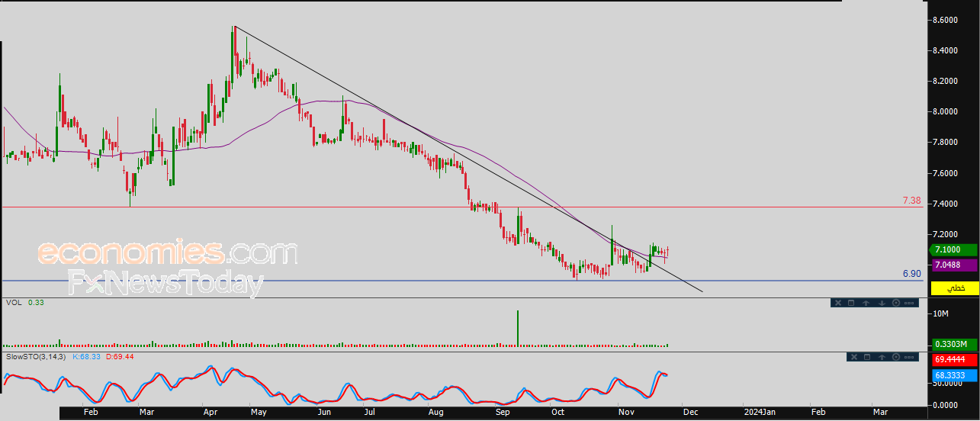Move the VOL panel down
This screenshot has height=421, width=980.
882,303
